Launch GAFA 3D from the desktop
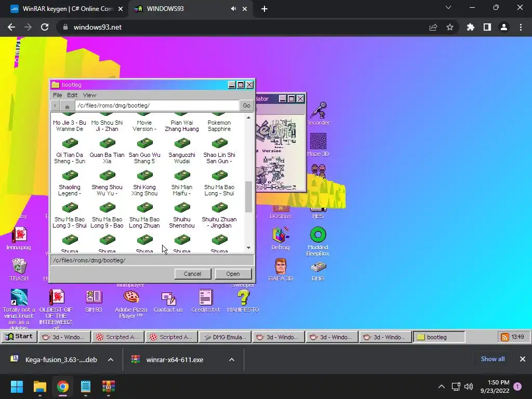Viewport: 532px width, 399px height. [x=281, y=270]
